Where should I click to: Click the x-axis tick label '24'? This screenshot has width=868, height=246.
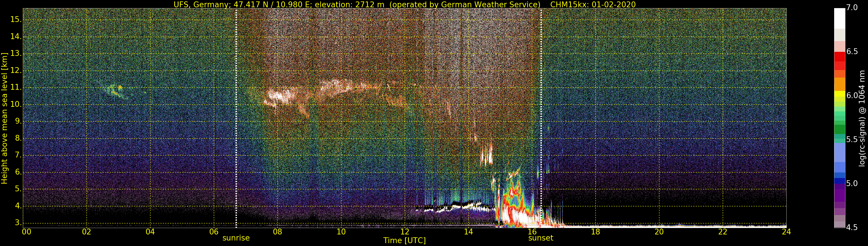786,232
